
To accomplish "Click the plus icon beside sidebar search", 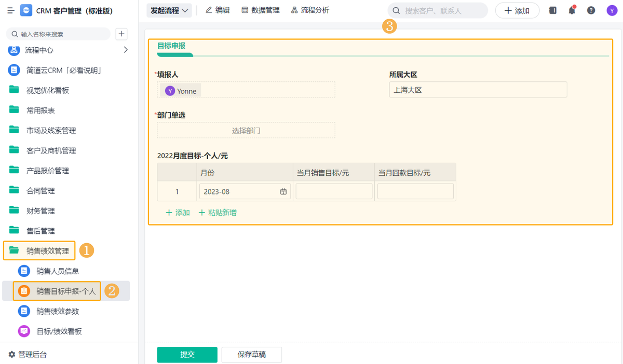I will coord(121,34).
